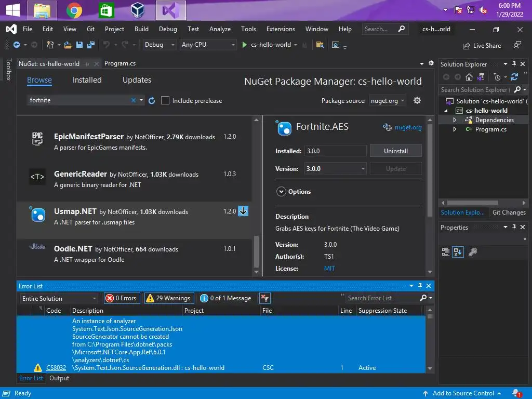Install Usmap.NET using the download arrow
Viewport: 532px width, 399px height.
(243, 211)
